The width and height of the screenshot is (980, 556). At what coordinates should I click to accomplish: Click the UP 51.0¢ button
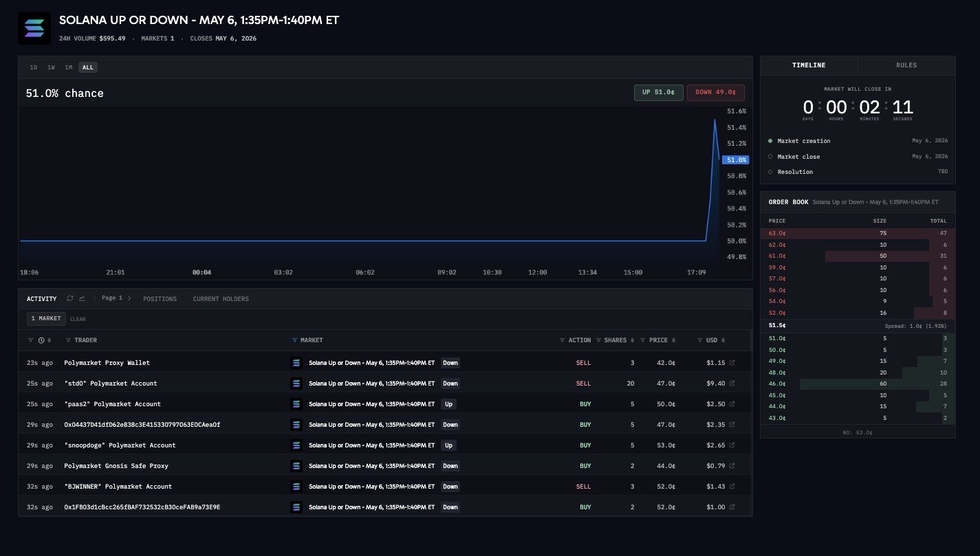pyautogui.click(x=659, y=93)
